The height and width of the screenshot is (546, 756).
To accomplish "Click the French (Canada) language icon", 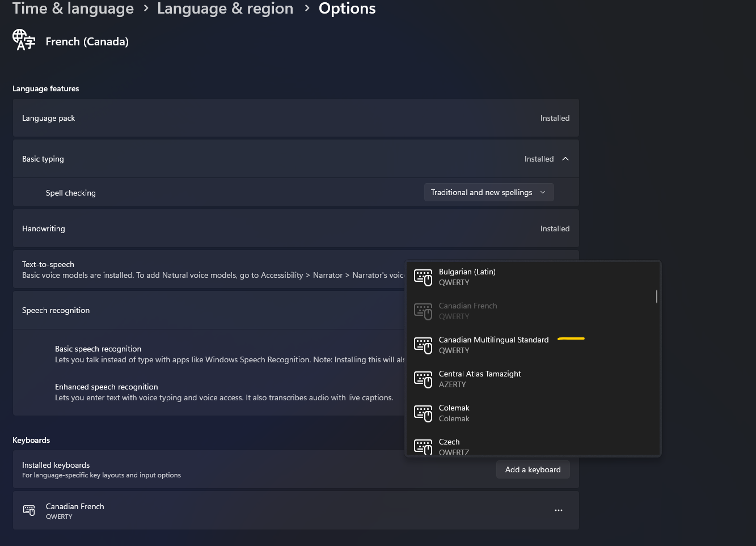I will [x=24, y=40].
